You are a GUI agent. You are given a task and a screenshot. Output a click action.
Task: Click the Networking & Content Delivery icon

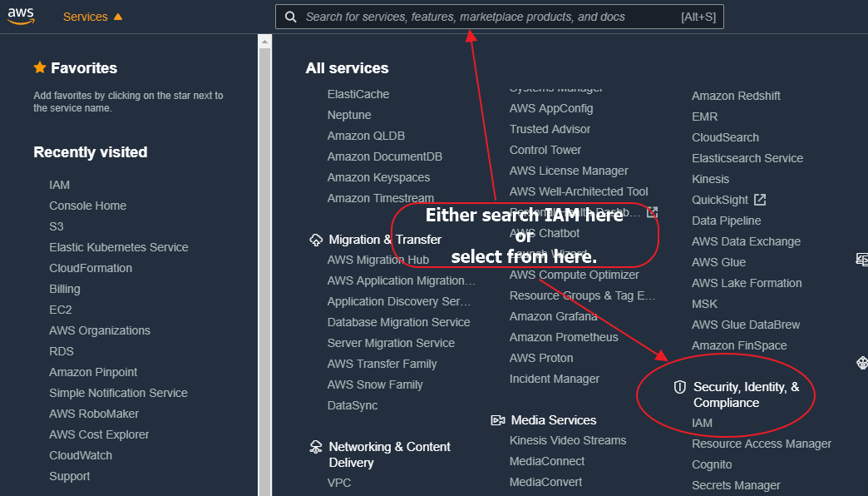[316, 447]
